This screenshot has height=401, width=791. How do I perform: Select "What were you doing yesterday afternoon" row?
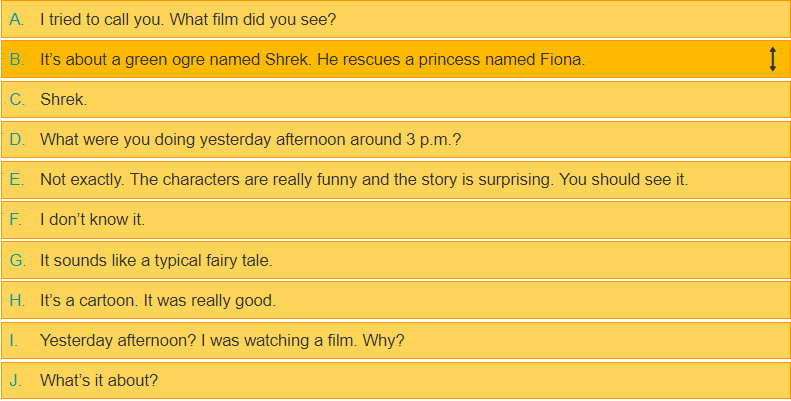coord(250,140)
